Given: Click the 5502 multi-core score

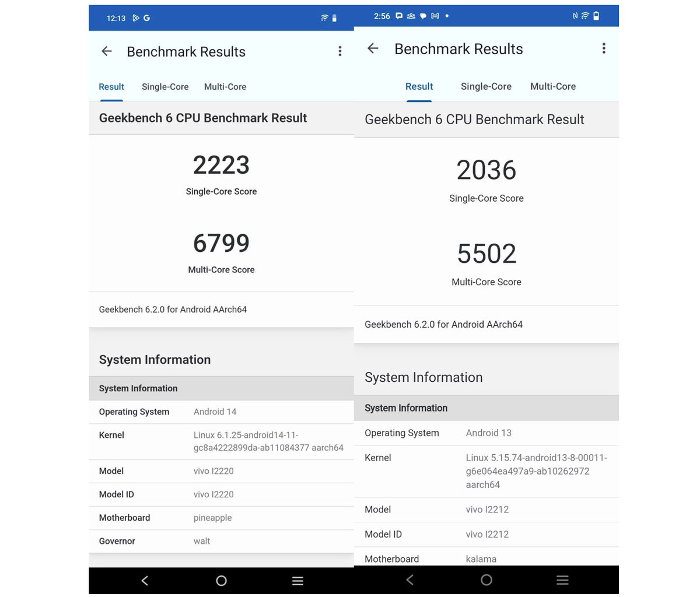Looking at the screenshot, I should click(487, 254).
